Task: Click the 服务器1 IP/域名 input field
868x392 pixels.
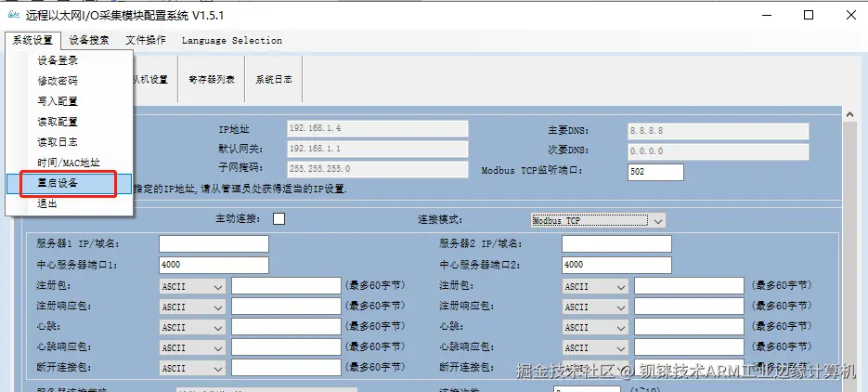Action: [x=214, y=244]
